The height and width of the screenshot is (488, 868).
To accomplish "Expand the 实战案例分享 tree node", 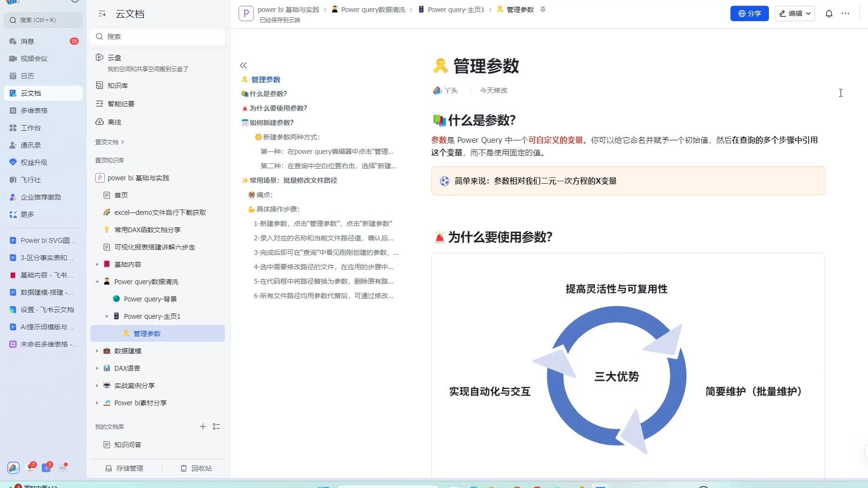I will pos(97,386).
